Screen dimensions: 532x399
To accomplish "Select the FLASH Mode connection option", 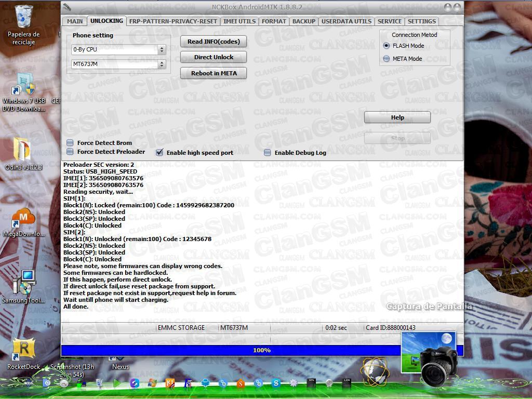I will (x=386, y=46).
